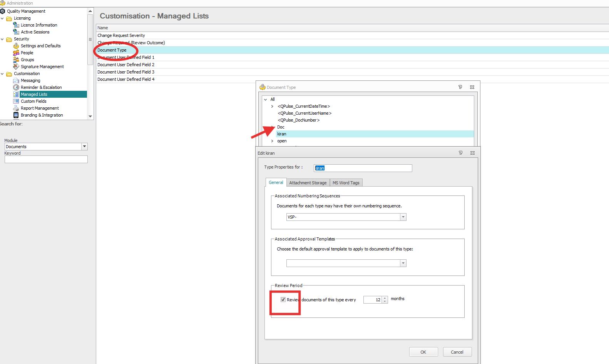This screenshot has height=364, width=609.
Task: Click the Messaging icon
Action: coord(16,80)
